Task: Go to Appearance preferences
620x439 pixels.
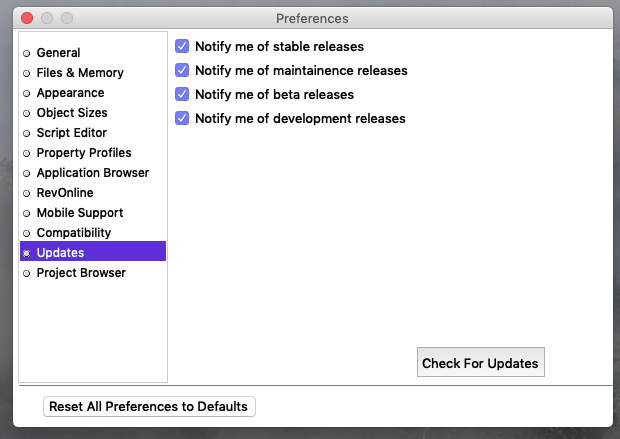Action: point(70,93)
